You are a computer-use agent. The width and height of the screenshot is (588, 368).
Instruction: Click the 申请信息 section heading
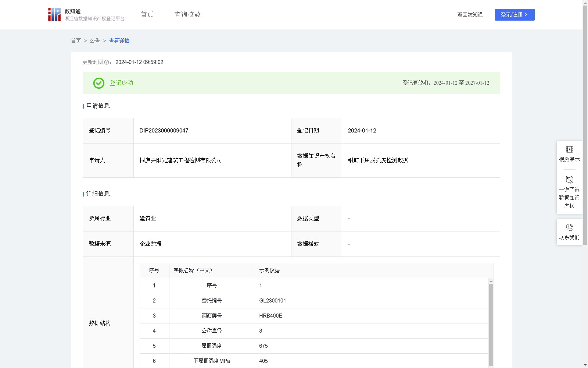tap(98, 106)
